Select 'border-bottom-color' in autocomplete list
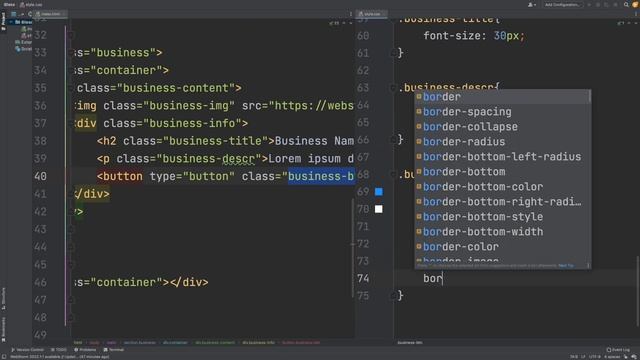This screenshot has height=360, width=640. pyautogui.click(x=502, y=187)
